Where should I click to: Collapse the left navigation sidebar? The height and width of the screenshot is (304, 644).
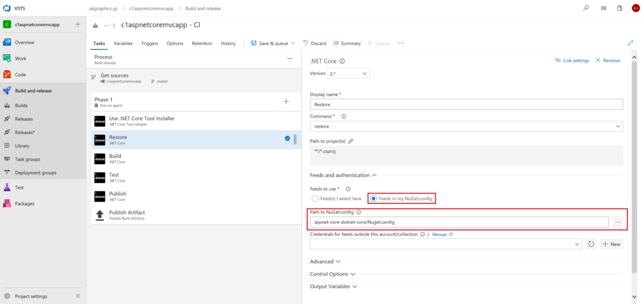click(x=78, y=296)
